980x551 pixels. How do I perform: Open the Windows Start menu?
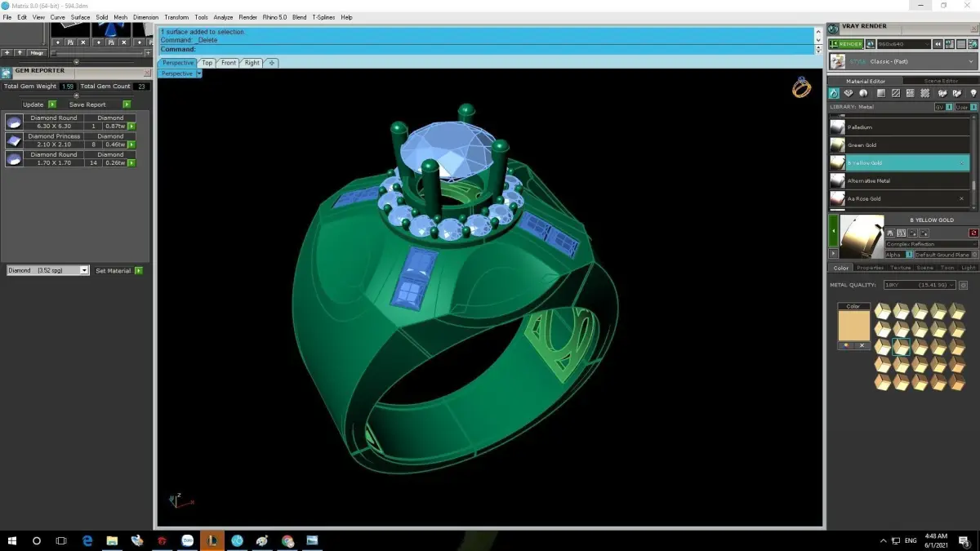tap(11, 540)
